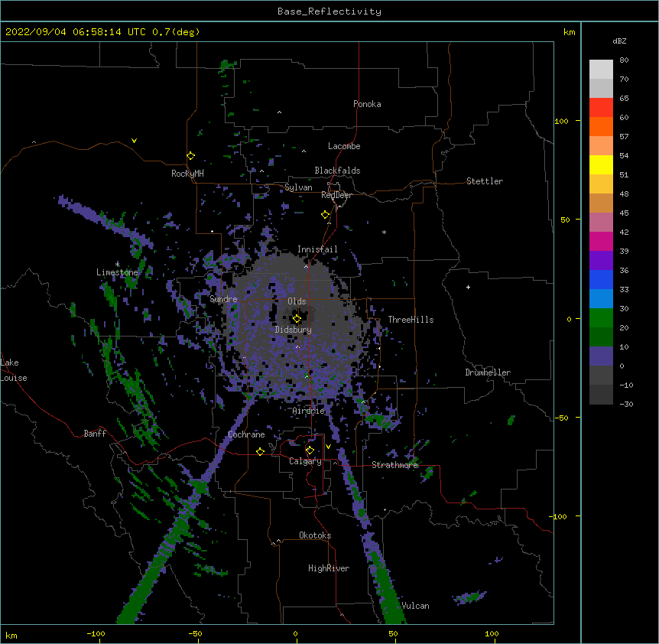The image size is (659, 644).
Task: Click the Strathmore town label
Action: click(x=395, y=465)
